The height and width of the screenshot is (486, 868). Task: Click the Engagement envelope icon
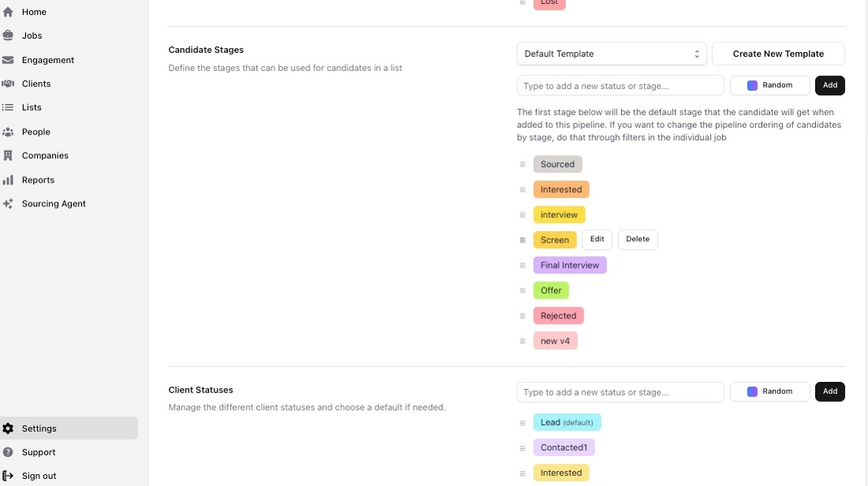coord(9,60)
